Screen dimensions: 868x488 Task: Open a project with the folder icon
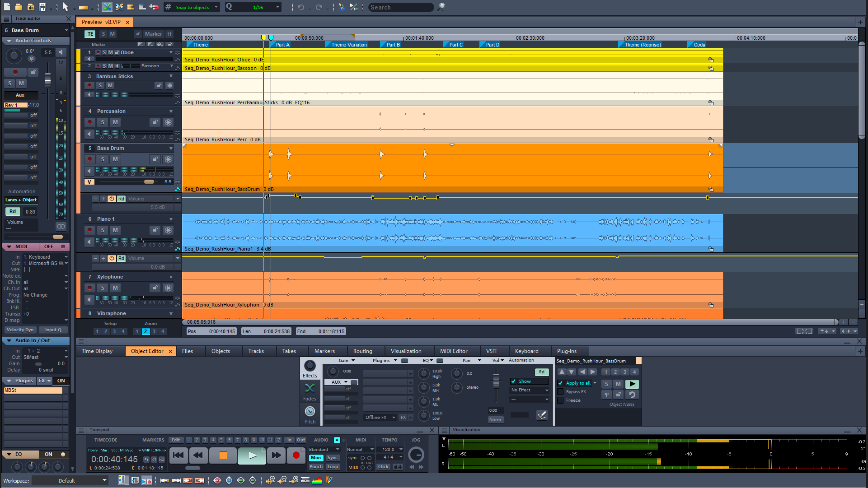coord(19,7)
